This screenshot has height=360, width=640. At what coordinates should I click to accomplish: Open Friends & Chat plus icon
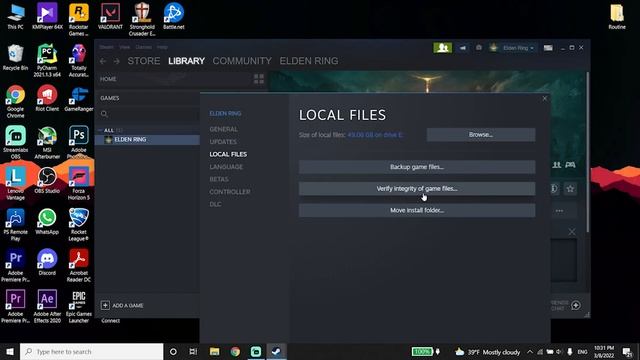(576, 305)
